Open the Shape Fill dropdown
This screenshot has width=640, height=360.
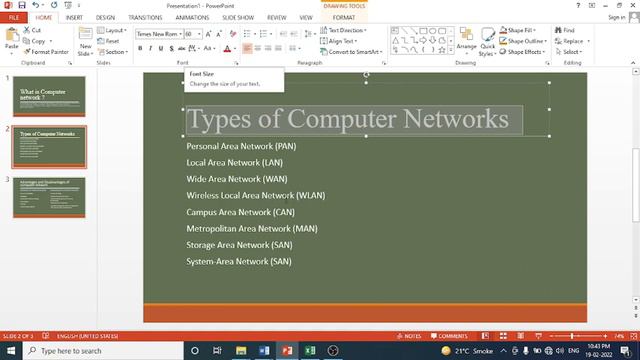(518, 30)
